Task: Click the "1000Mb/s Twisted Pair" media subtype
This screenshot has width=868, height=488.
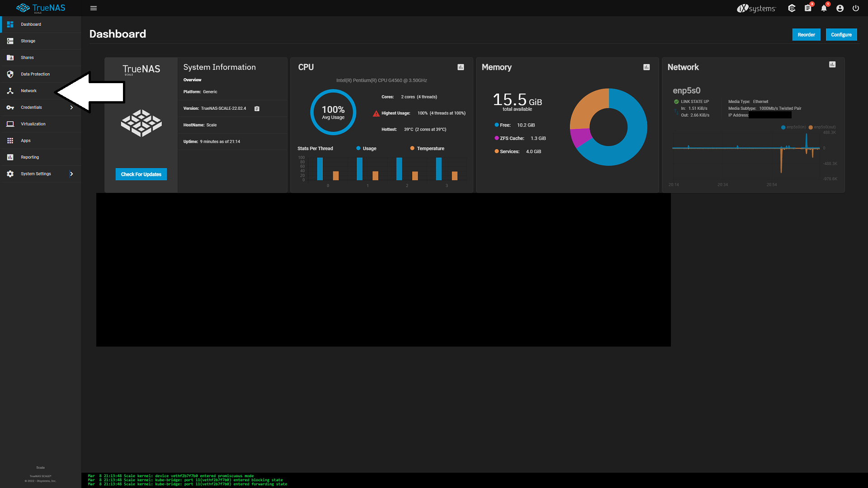Action: 780,108
